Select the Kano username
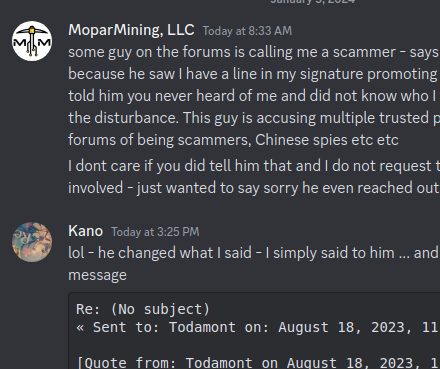This screenshot has width=440, height=369. (85, 231)
